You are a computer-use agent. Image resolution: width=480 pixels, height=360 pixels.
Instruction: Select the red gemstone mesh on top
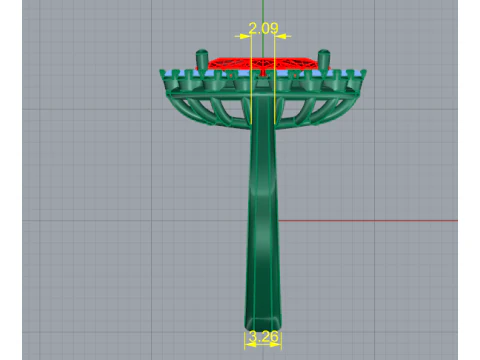(x=263, y=64)
